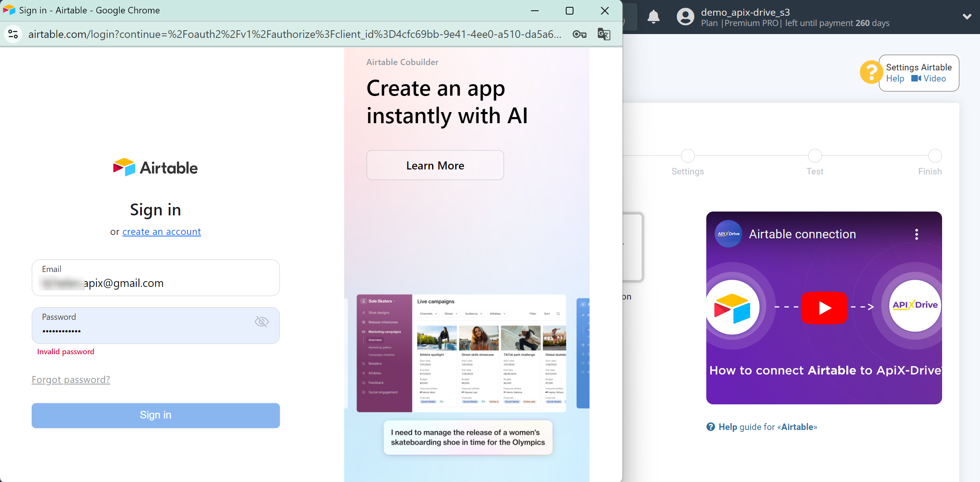Viewport: 980px width, 482px height.
Task: Click the yellow question mark help icon
Action: [x=871, y=72]
